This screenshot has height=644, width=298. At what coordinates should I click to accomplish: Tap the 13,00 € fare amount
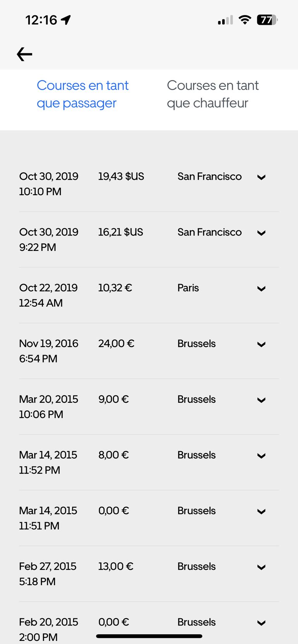pyautogui.click(x=116, y=567)
